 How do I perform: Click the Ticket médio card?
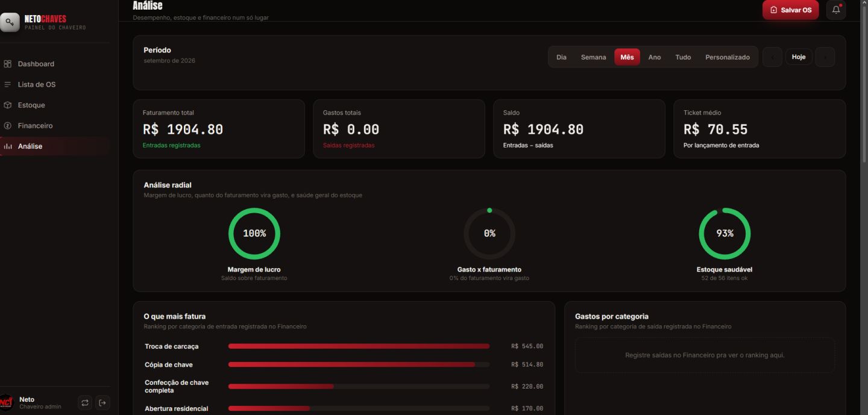tap(759, 129)
